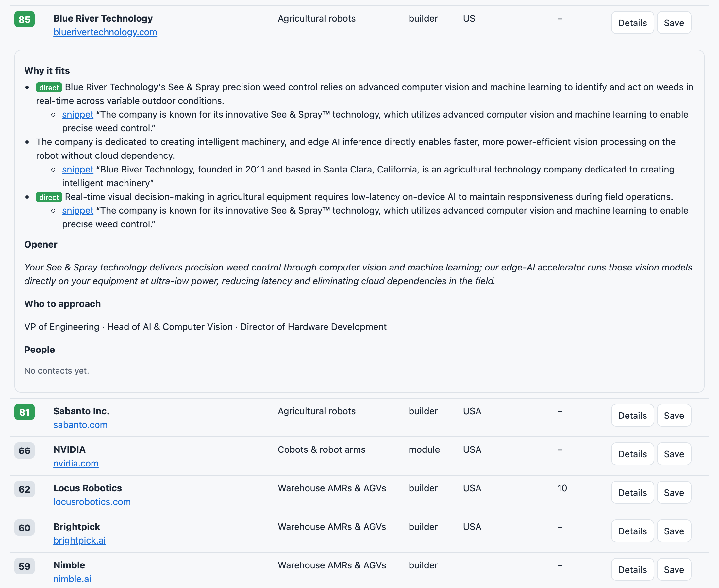Visit the bluerivertechnology.com link
Viewport: 719px width, 588px height.
[x=105, y=32]
